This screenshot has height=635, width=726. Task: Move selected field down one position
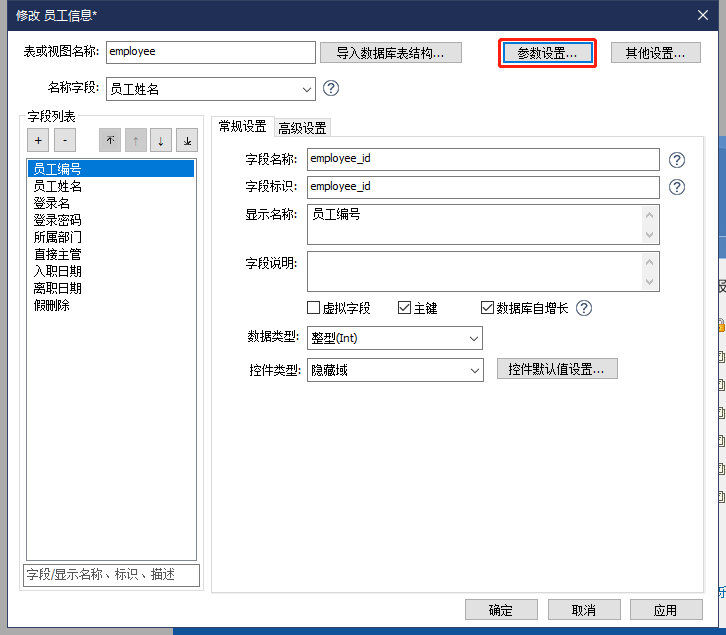click(161, 140)
